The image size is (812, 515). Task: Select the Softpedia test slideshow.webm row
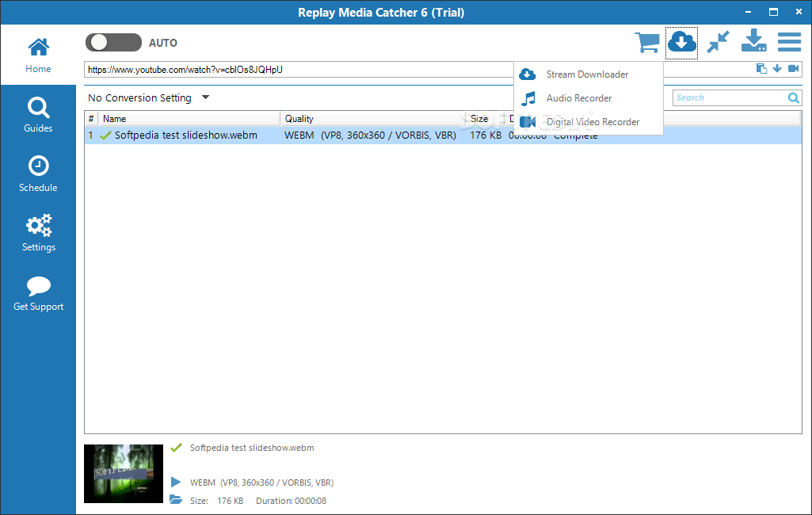(443, 135)
